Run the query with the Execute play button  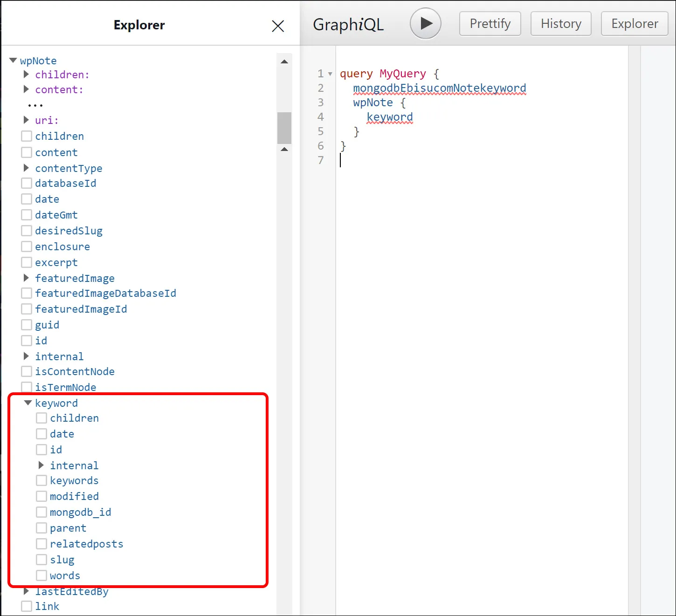(x=425, y=23)
